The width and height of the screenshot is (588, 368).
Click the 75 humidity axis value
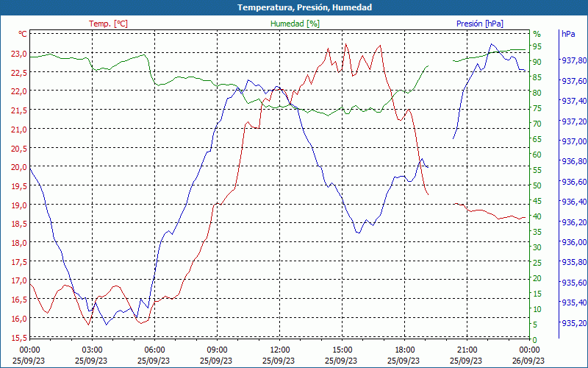(537, 108)
